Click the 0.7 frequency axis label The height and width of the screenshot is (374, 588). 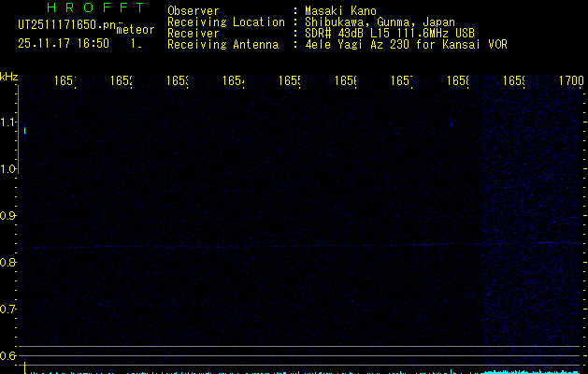pyautogui.click(x=7, y=309)
